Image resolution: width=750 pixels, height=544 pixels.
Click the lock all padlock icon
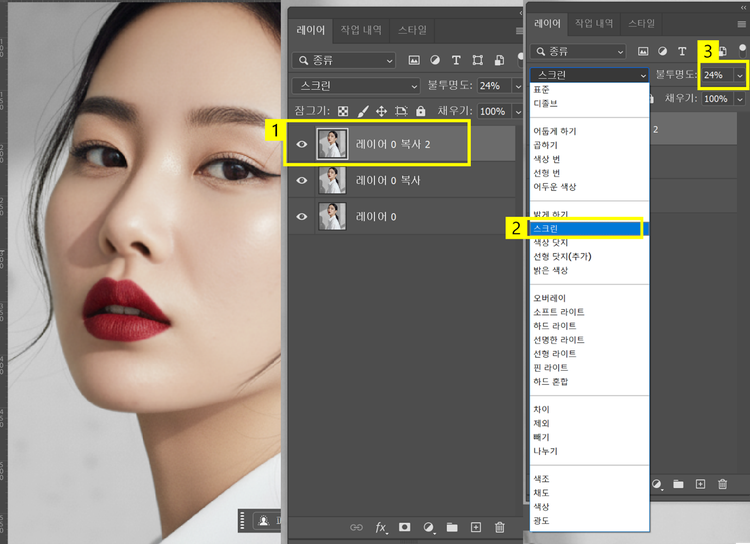420,111
